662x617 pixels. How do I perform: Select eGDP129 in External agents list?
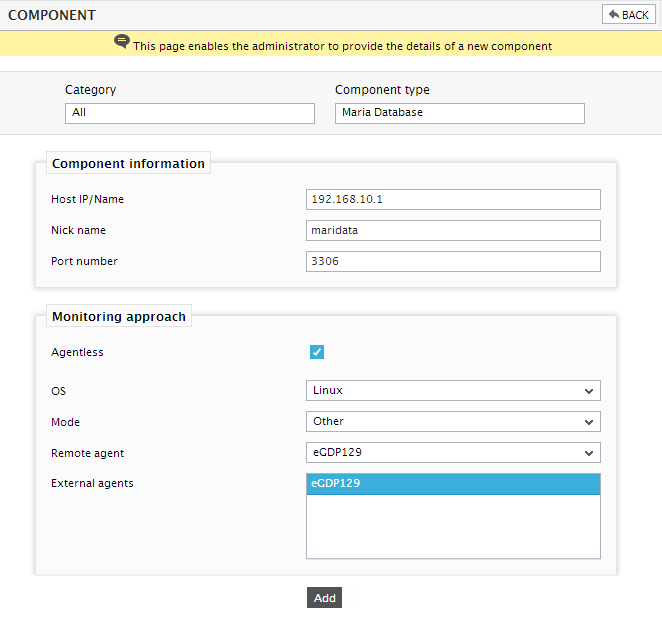click(453, 484)
